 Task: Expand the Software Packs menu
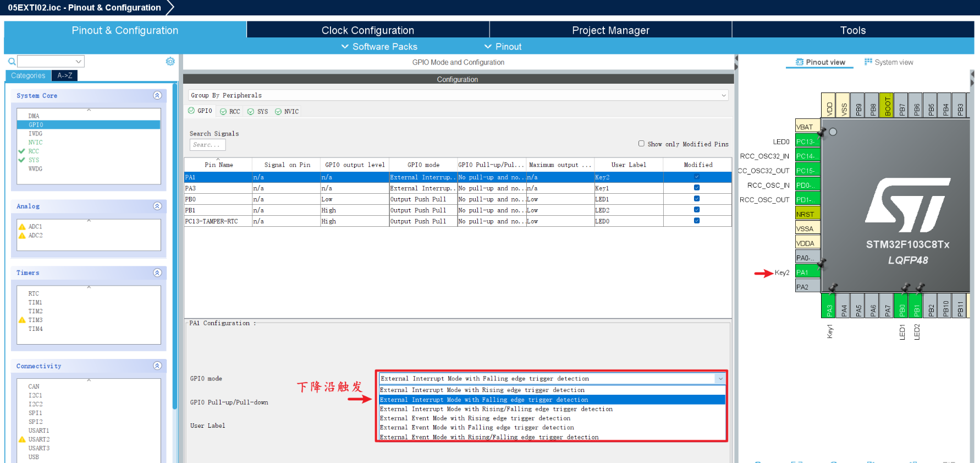[x=379, y=47]
